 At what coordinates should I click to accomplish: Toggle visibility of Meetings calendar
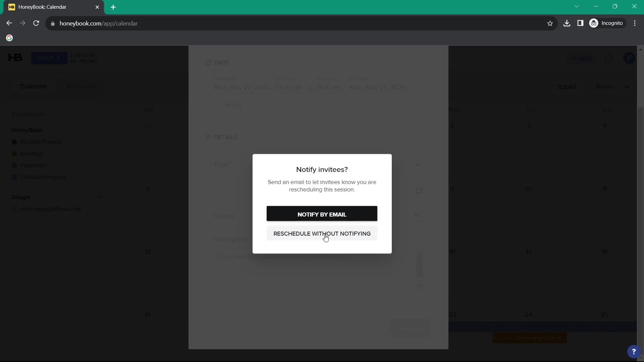14,154
